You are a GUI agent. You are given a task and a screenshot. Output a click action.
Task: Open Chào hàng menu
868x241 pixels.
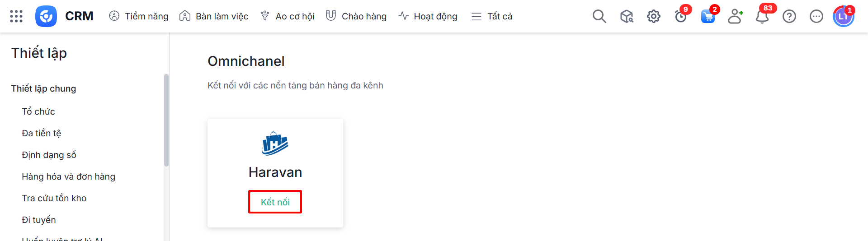(356, 16)
